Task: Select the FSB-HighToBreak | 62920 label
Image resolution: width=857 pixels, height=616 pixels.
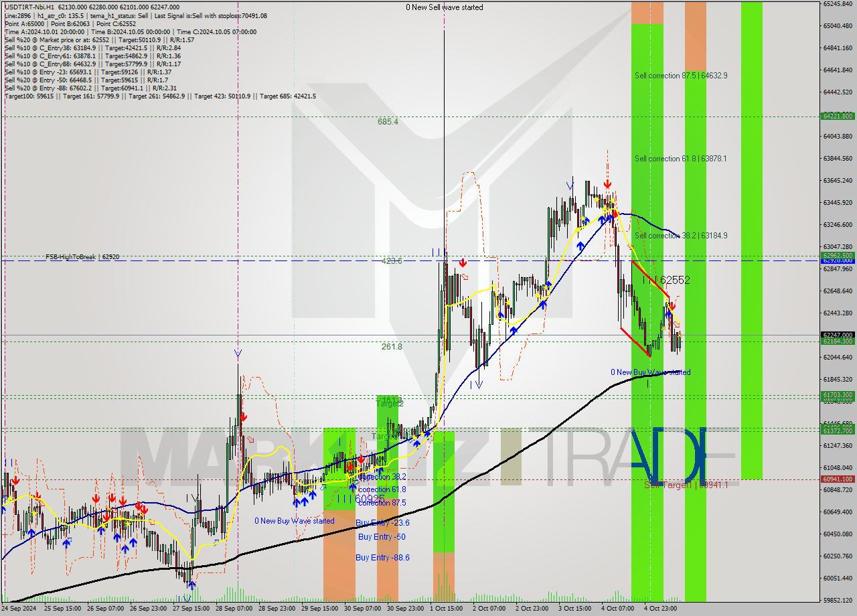Action: coord(82,256)
